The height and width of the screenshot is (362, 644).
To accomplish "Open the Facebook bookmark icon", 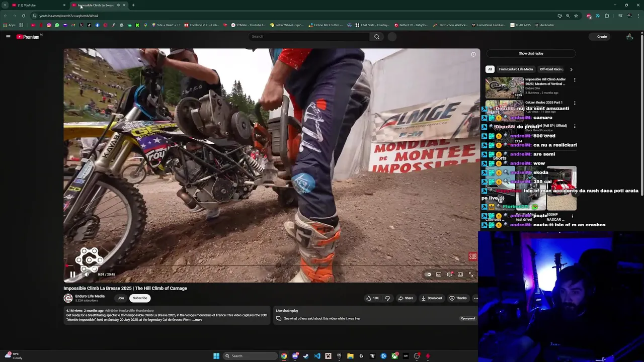I will point(97,25).
